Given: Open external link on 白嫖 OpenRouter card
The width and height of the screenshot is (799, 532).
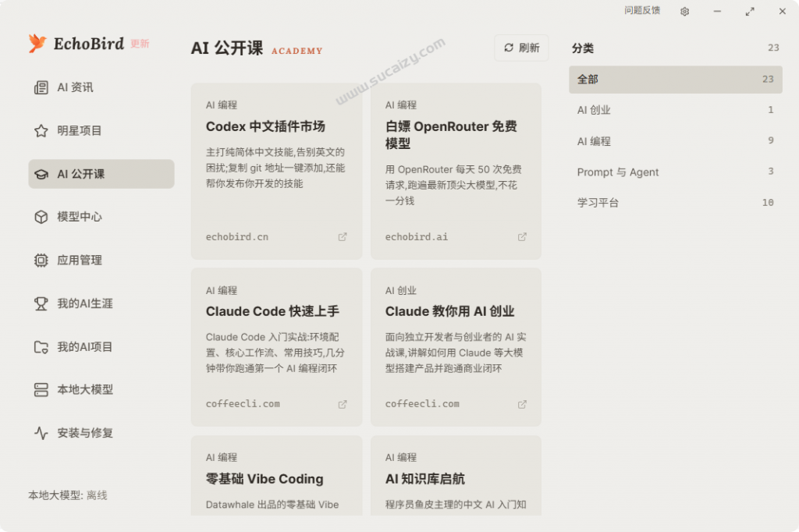Looking at the screenshot, I should (x=522, y=237).
